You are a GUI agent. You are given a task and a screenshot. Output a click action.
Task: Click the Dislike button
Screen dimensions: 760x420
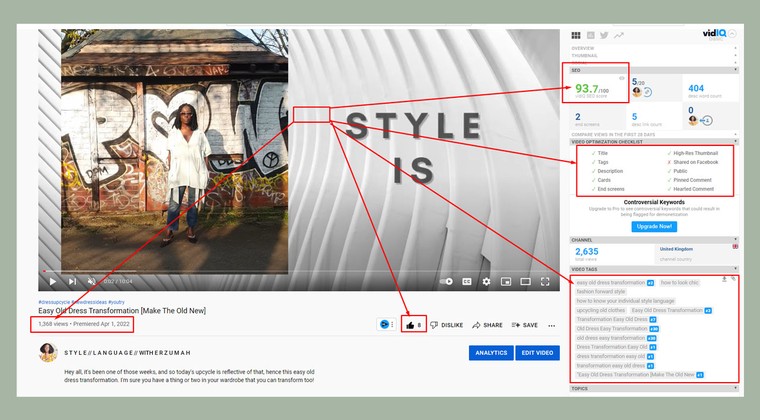click(446, 325)
